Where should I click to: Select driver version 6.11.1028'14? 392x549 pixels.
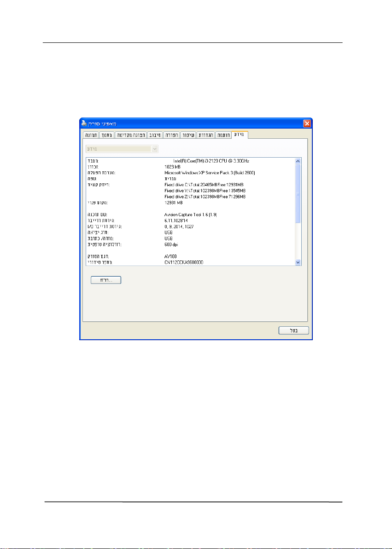point(176,221)
